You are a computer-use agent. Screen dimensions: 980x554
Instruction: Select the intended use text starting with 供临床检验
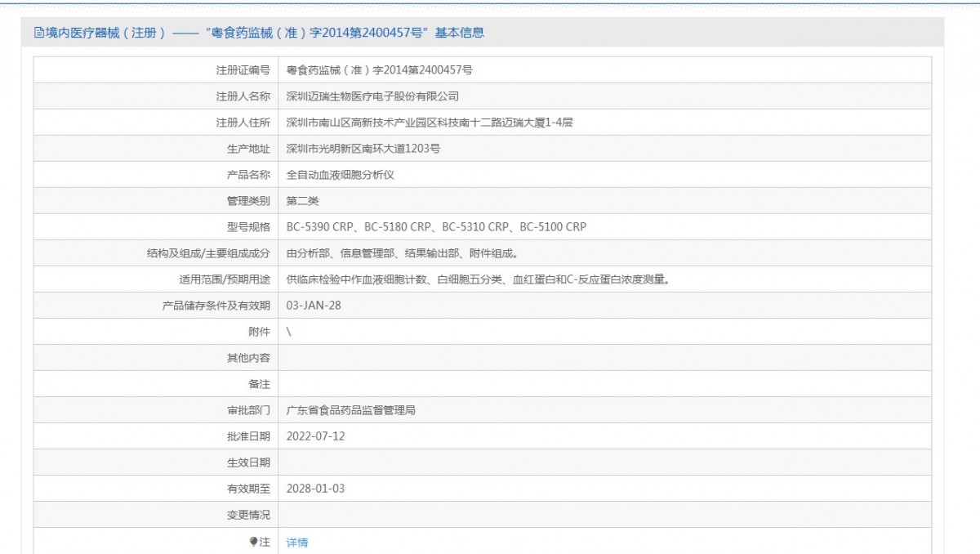(x=479, y=279)
